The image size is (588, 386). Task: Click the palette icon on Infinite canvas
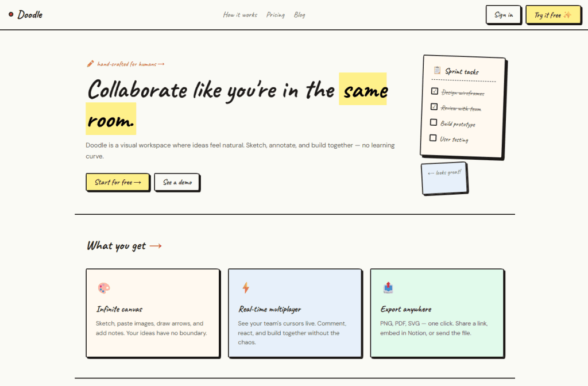coord(104,288)
